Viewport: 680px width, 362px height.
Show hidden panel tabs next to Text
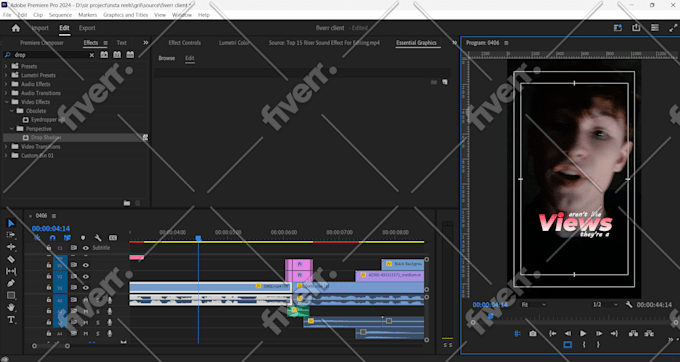tap(146, 42)
